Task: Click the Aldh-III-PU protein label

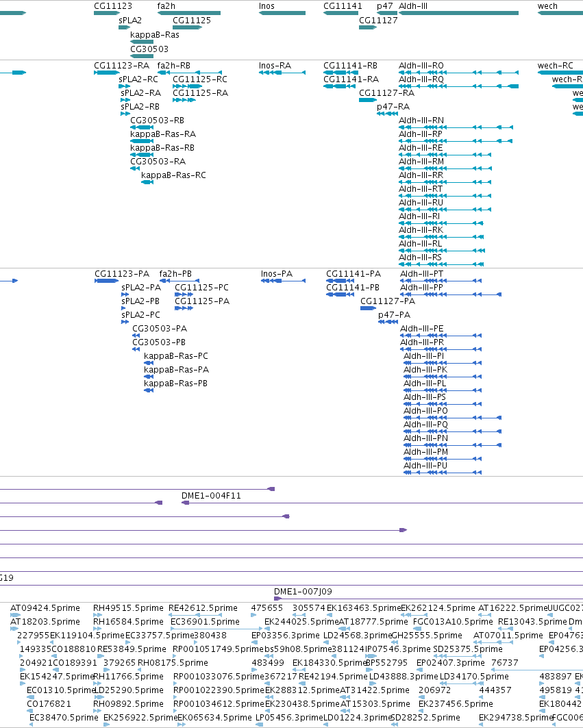Action: click(425, 466)
